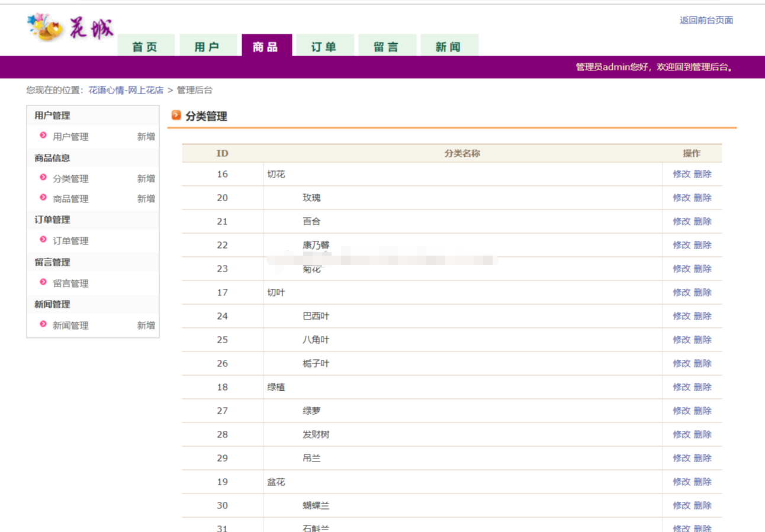
Task: Click 新增 next to sidebar 分类管理
Action: [146, 179]
